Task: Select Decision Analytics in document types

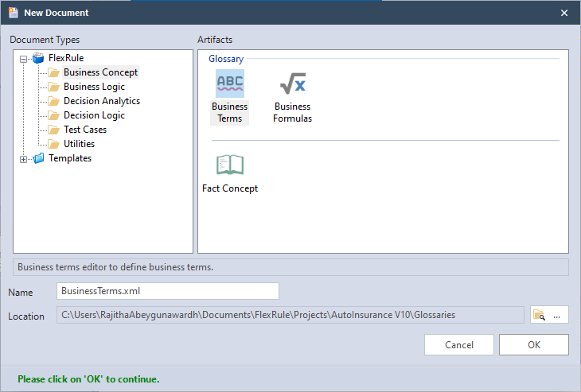Action: 102,101
